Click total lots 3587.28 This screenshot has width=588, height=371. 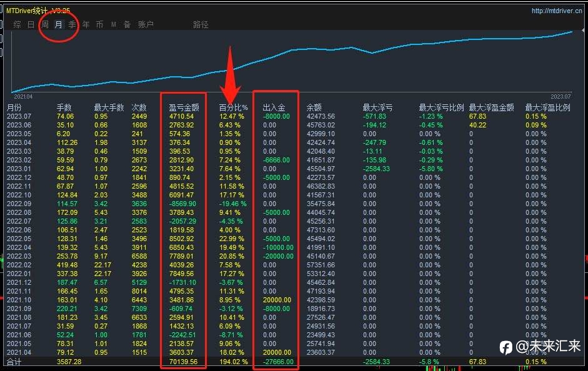(69, 362)
